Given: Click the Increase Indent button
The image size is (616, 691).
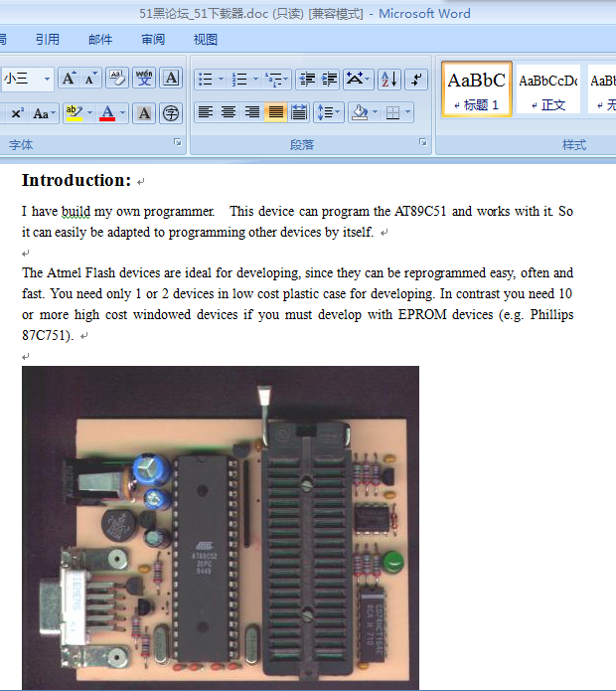Looking at the screenshot, I should [329, 80].
